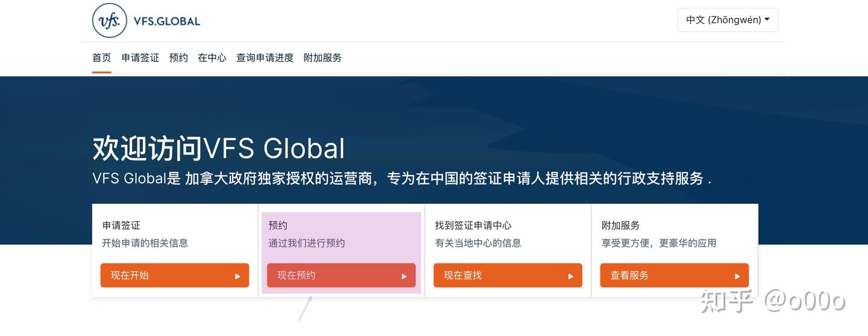Click the 现在开始 orange button

175,275
